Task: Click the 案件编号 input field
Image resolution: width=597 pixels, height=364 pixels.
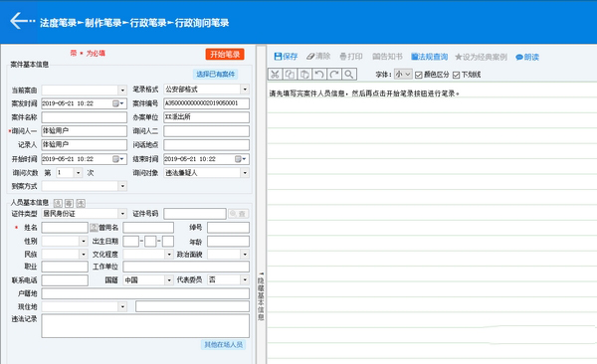Action: [x=206, y=103]
